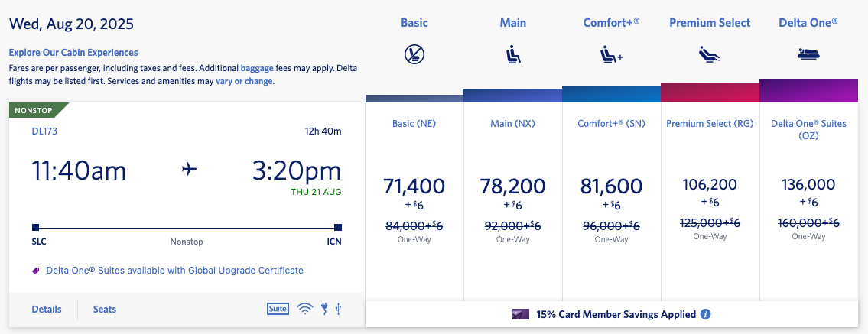This screenshot has height=334, width=868.
Task: Click the Nonstop label under route line
Action: pos(187,242)
